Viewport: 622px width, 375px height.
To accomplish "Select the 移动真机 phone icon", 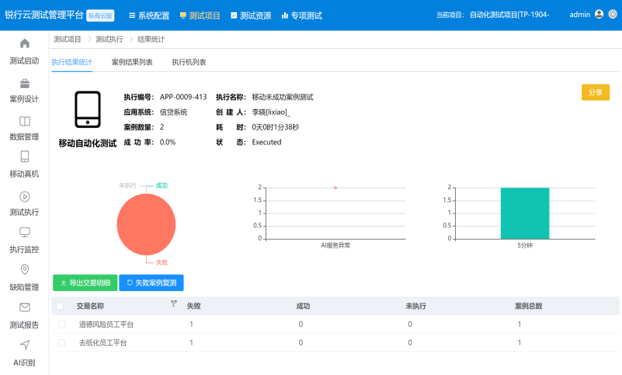I will 25,156.
